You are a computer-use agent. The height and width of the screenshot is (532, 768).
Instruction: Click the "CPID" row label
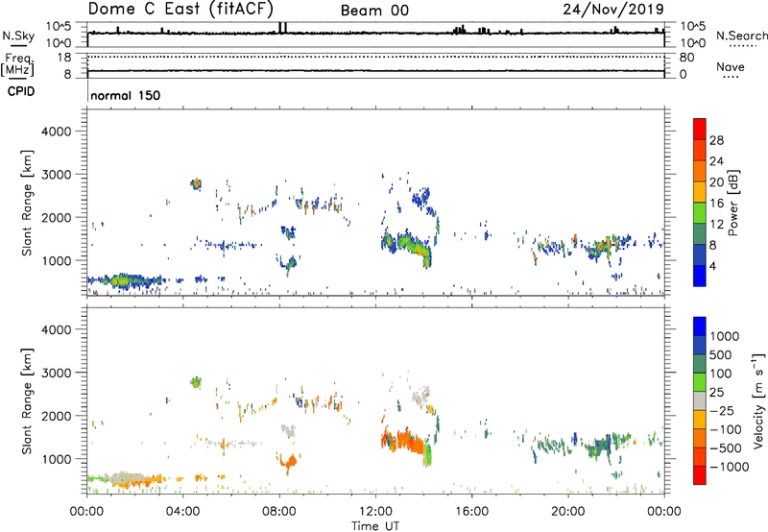point(21,91)
